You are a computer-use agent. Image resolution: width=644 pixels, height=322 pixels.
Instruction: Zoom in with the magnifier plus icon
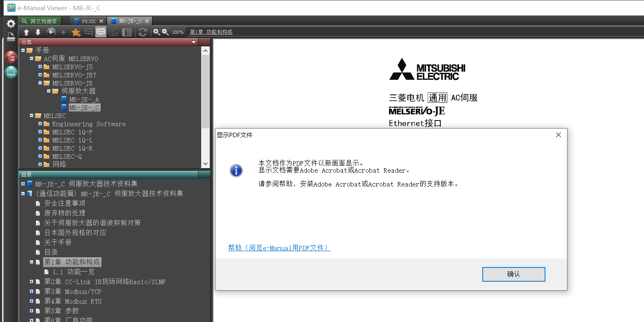[156, 32]
